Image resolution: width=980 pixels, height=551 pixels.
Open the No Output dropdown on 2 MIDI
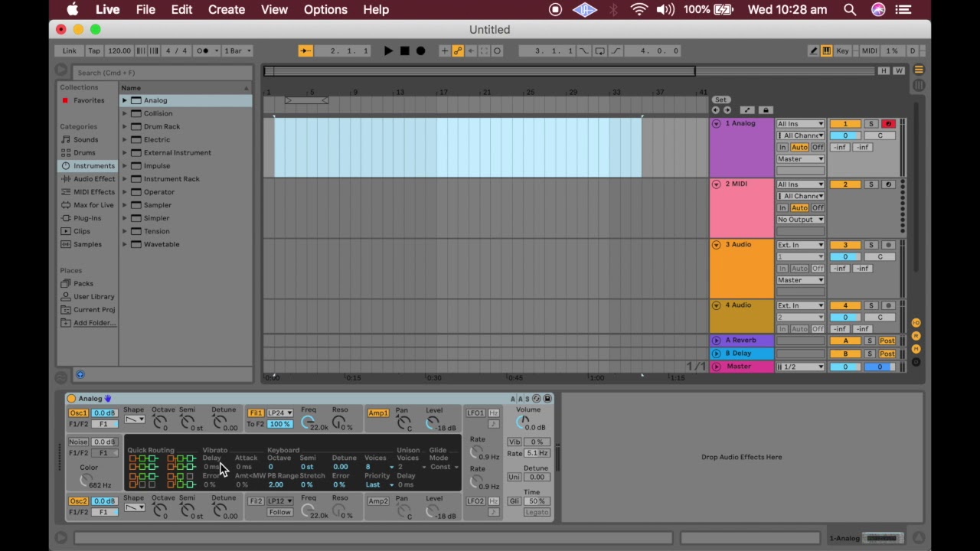click(801, 220)
